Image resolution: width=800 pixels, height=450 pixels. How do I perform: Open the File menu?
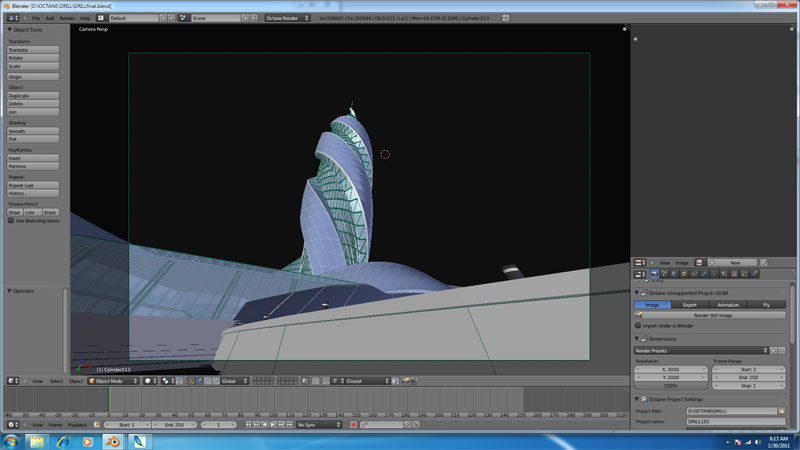[x=36, y=18]
